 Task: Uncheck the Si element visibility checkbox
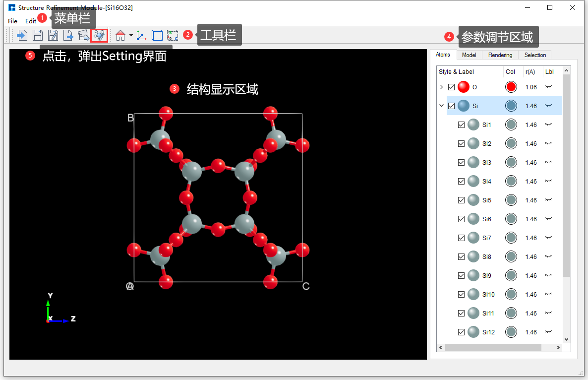451,105
